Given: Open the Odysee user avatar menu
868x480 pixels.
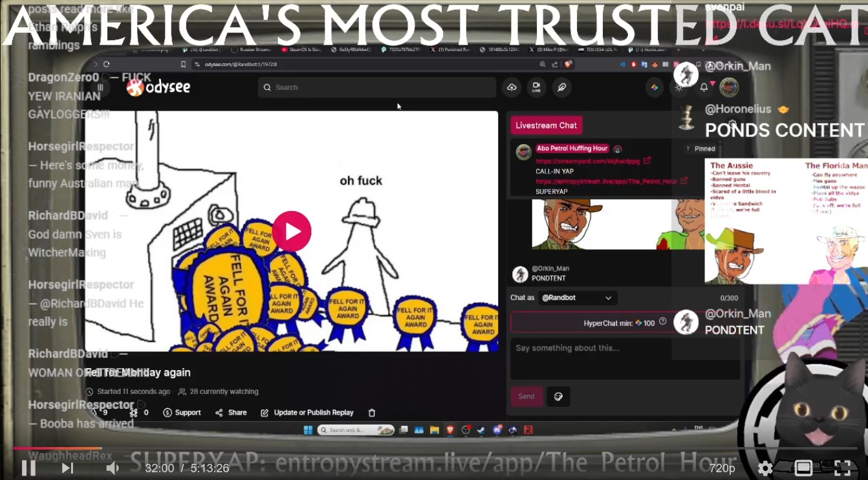Looking at the screenshot, I should 729,87.
